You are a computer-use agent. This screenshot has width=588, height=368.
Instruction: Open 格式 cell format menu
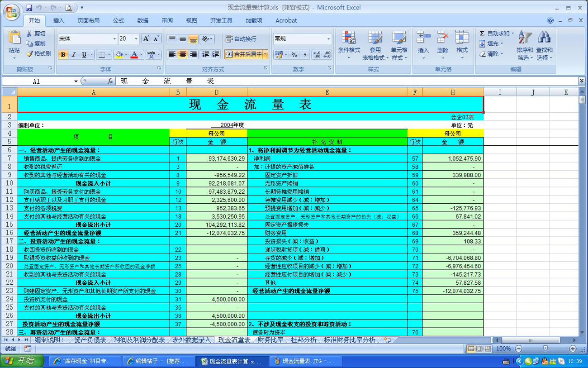[462, 46]
